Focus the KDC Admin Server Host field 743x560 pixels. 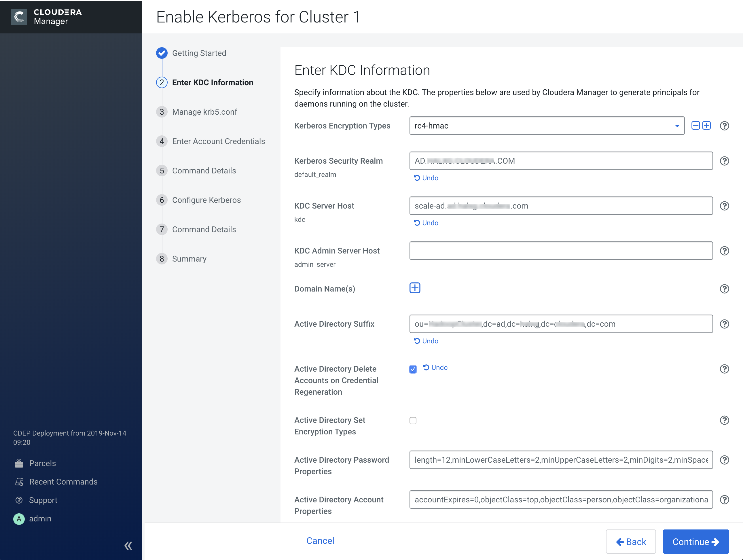561,251
